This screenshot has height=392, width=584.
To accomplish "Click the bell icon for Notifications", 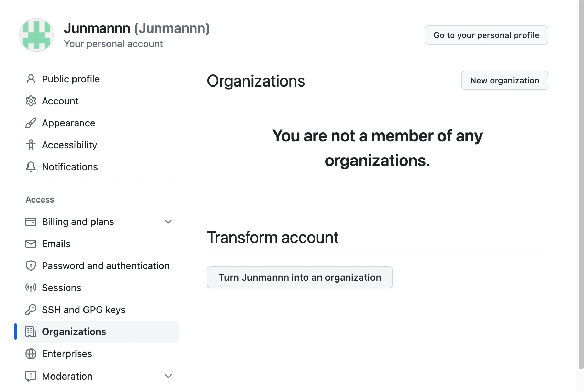I will (31, 167).
